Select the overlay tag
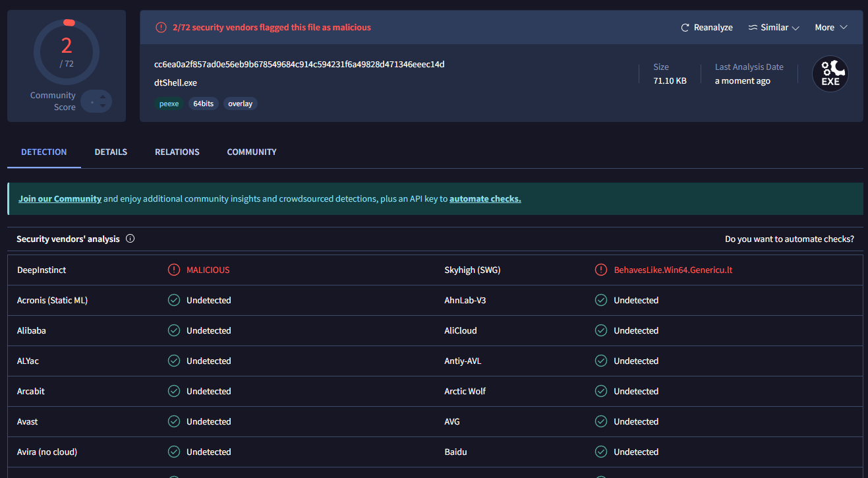 click(x=240, y=104)
